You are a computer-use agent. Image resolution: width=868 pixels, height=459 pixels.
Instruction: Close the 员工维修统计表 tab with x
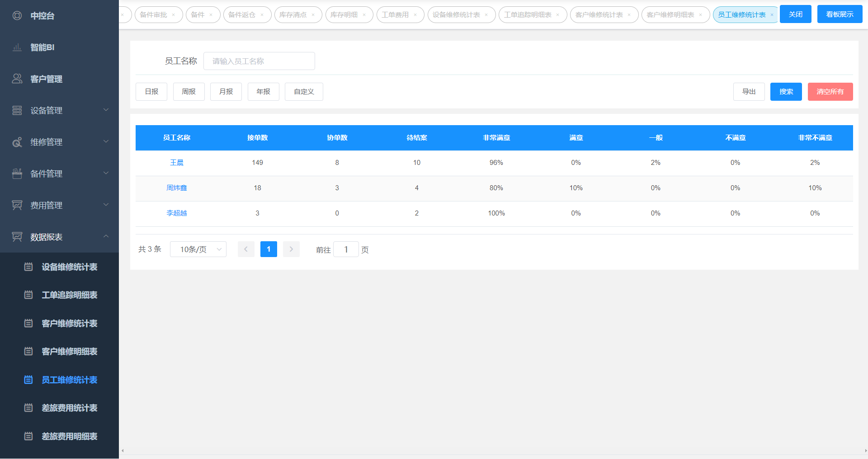[x=772, y=15]
